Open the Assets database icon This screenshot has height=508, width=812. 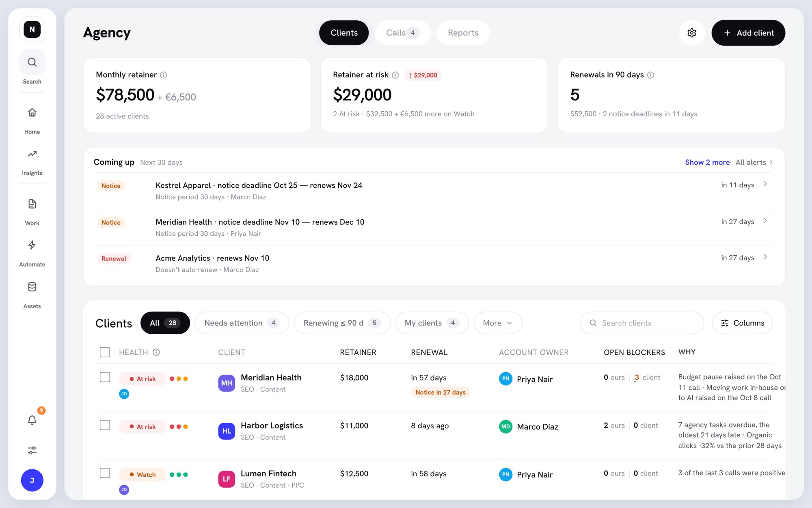pos(32,287)
